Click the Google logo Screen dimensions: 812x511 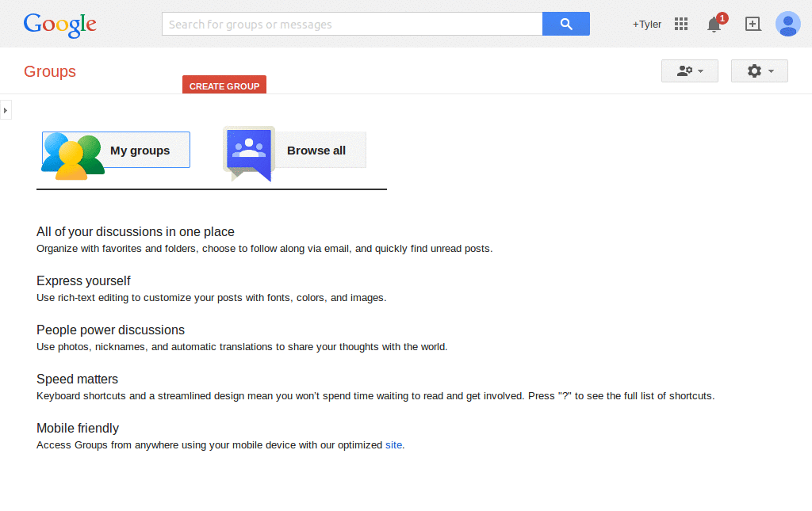[59, 25]
